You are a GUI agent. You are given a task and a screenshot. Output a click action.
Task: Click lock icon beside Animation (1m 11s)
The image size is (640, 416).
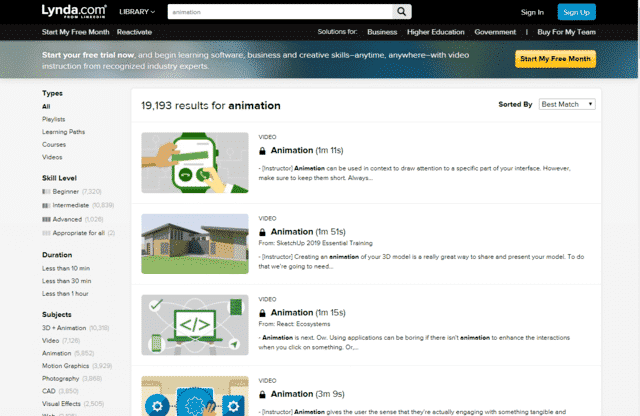click(262, 151)
